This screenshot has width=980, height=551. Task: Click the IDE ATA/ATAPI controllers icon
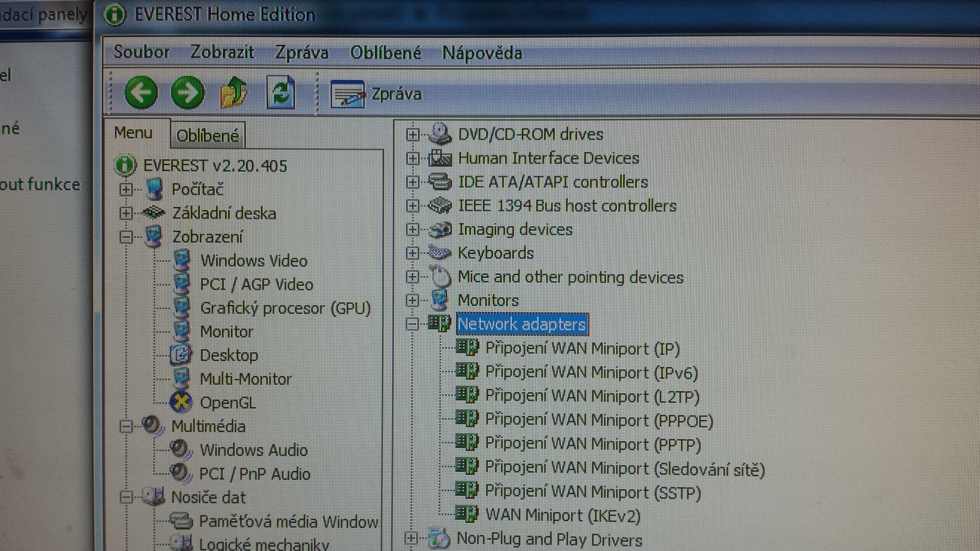440,181
